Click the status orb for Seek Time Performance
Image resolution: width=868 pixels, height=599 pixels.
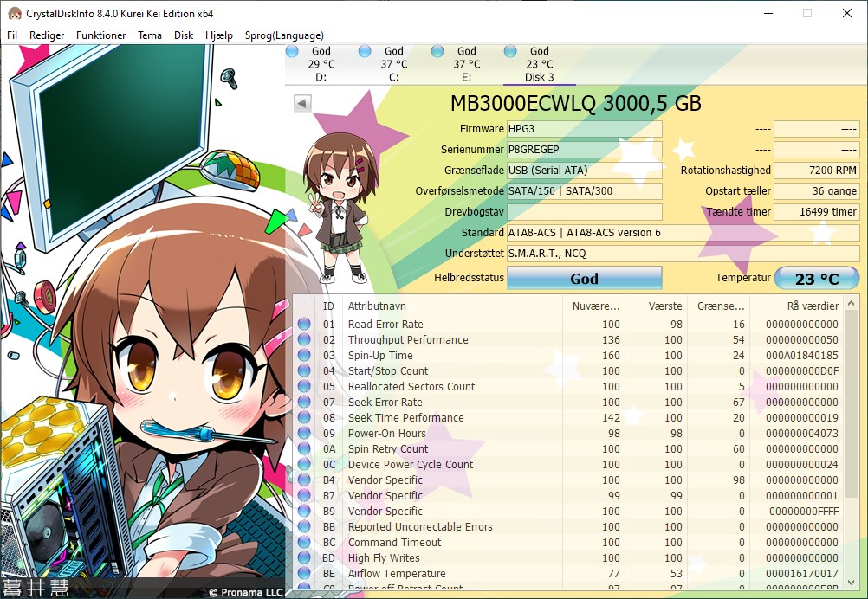[x=304, y=417]
